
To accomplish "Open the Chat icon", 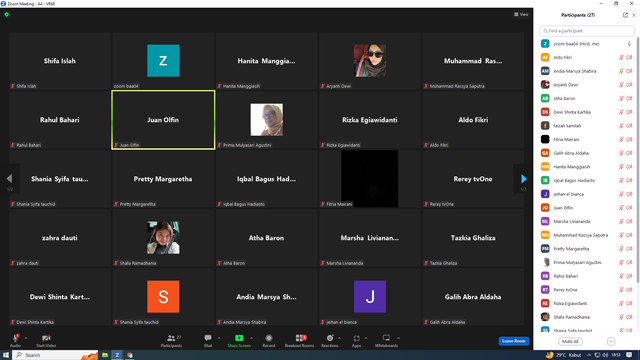I will tap(208, 338).
